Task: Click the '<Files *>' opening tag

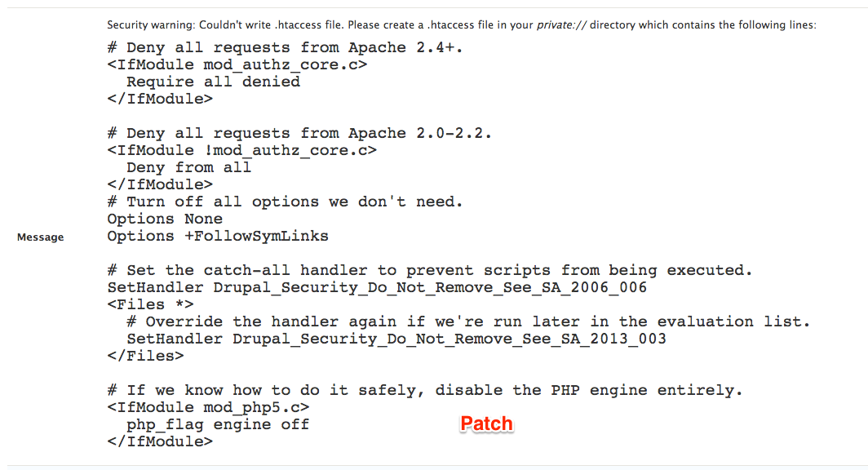Action: [x=151, y=304]
